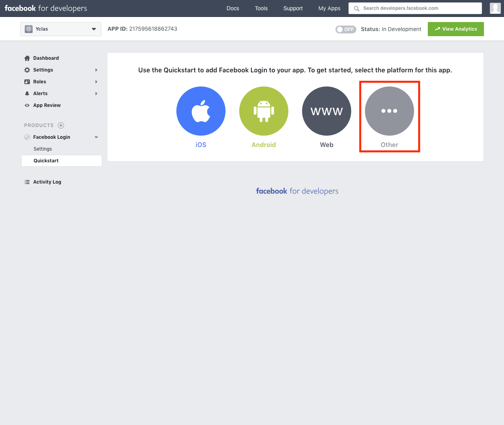This screenshot has width=504, height=425.
Task: Open the Tools menu
Action: (261, 8)
